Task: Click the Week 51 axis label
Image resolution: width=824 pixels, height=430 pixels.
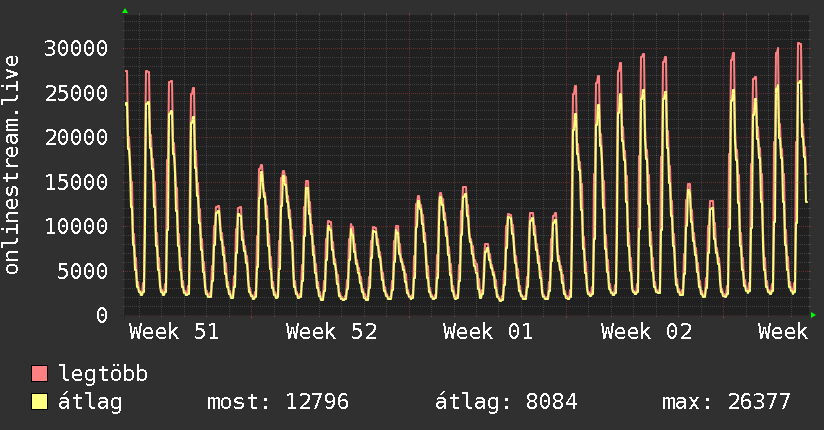Action: coord(174,332)
